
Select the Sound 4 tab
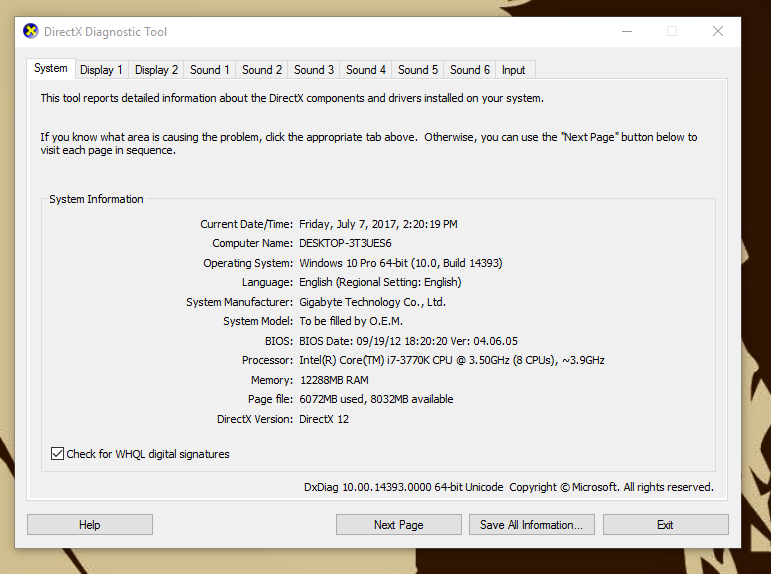(366, 70)
